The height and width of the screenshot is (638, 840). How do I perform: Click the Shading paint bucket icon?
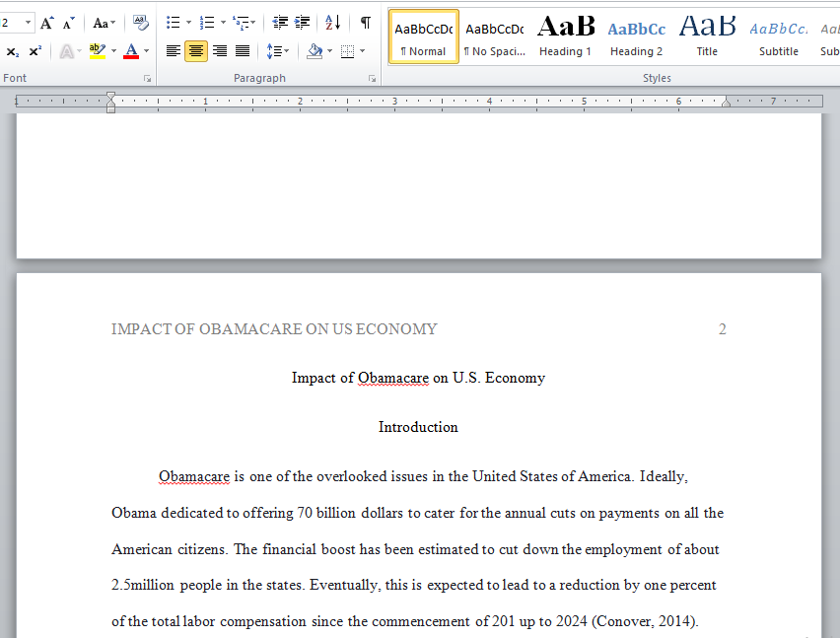(315, 51)
